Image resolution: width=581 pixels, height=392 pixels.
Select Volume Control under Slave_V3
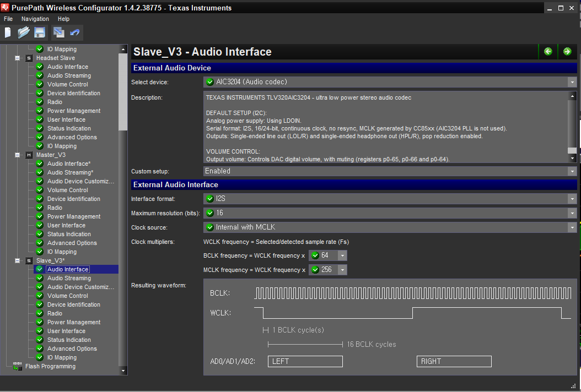coord(67,296)
